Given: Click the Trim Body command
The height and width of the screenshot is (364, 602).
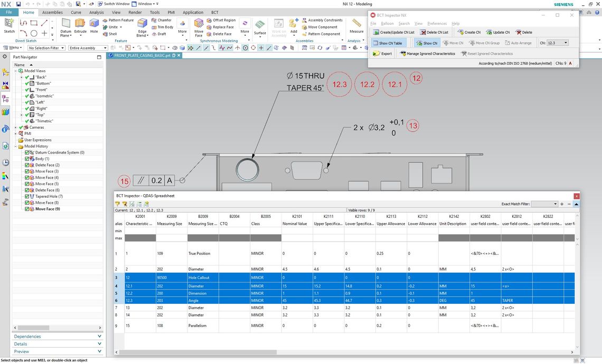Looking at the screenshot, I should point(163,27).
